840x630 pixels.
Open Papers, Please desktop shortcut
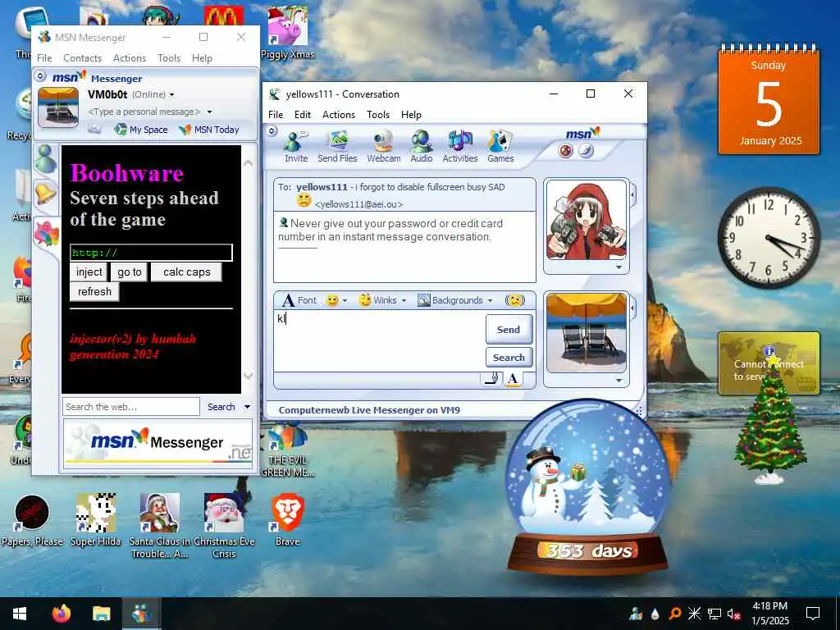pos(32,519)
